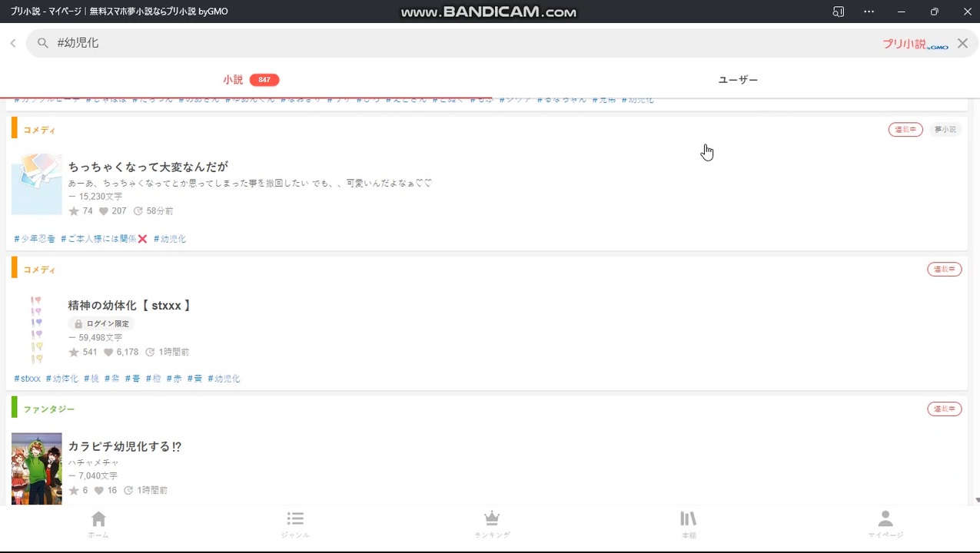Toggle the 連載中 filter badge on the first novel
The image size is (980, 553).
tap(905, 129)
